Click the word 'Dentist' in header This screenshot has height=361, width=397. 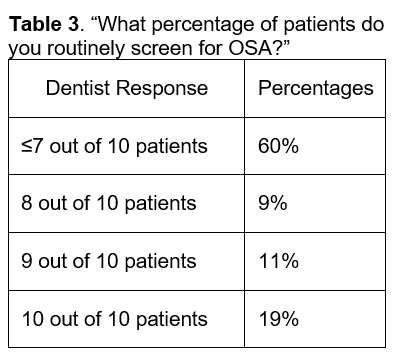point(78,88)
